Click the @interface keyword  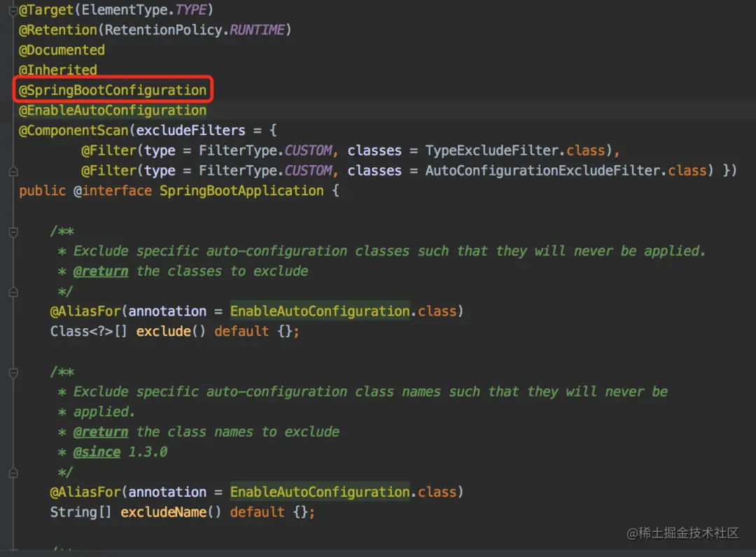pyautogui.click(x=112, y=191)
